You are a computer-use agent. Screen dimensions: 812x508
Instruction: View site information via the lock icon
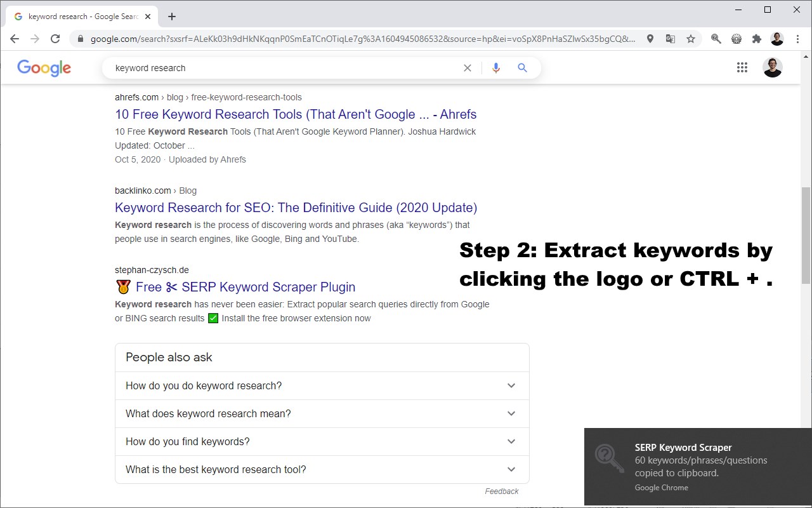(81, 39)
